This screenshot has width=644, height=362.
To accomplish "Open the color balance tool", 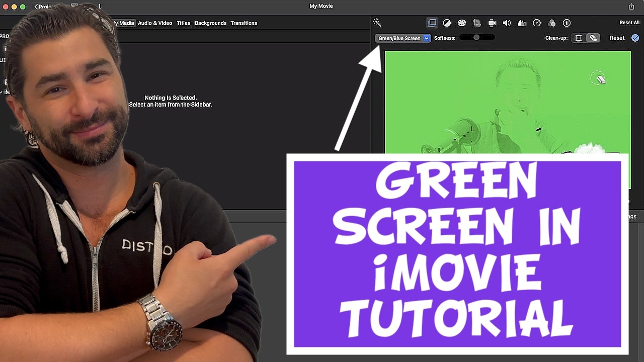I will 447,23.
